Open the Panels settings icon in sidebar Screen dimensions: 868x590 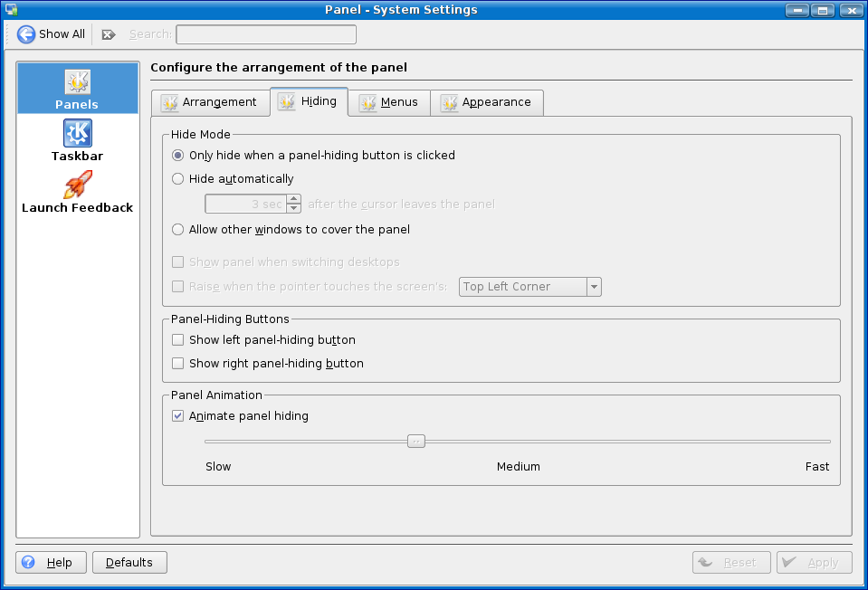coord(77,82)
